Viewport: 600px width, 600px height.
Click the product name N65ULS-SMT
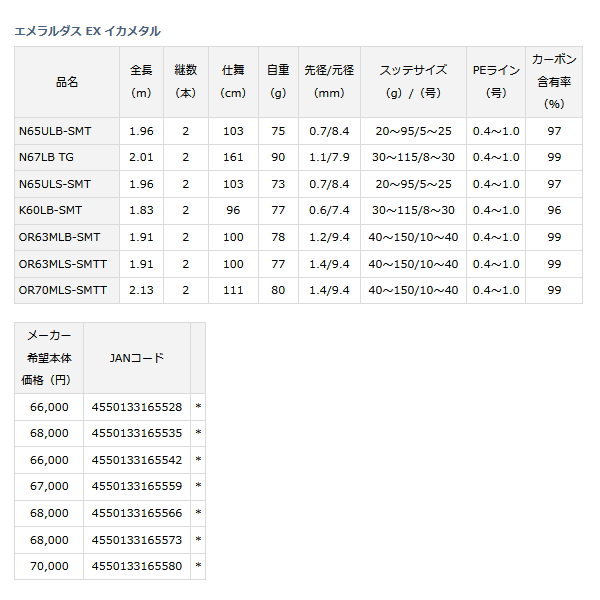[x=55, y=184]
